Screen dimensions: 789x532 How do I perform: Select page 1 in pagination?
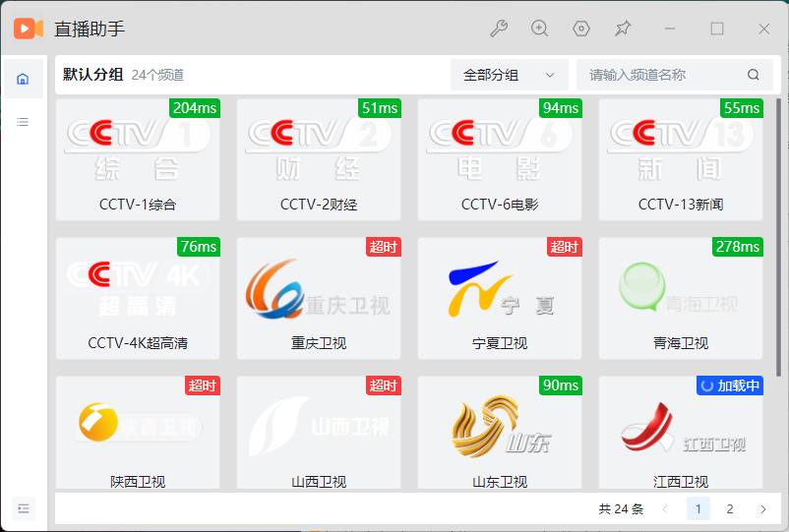click(698, 508)
